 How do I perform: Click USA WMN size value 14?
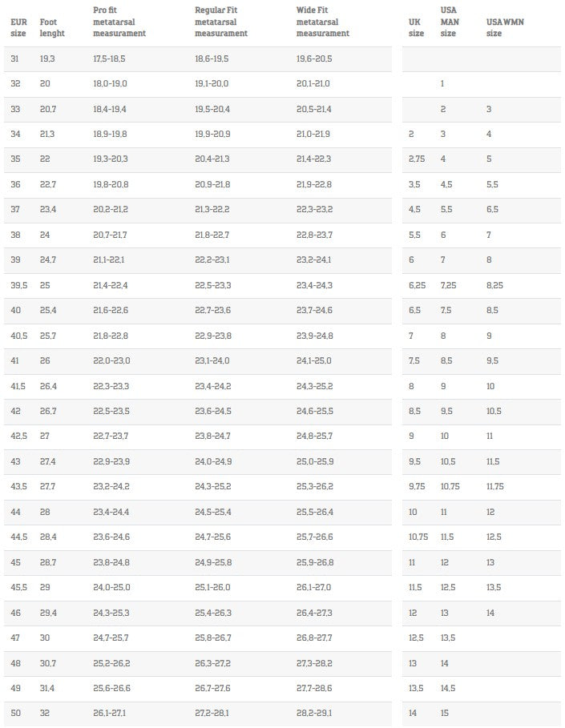tap(490, 612)
